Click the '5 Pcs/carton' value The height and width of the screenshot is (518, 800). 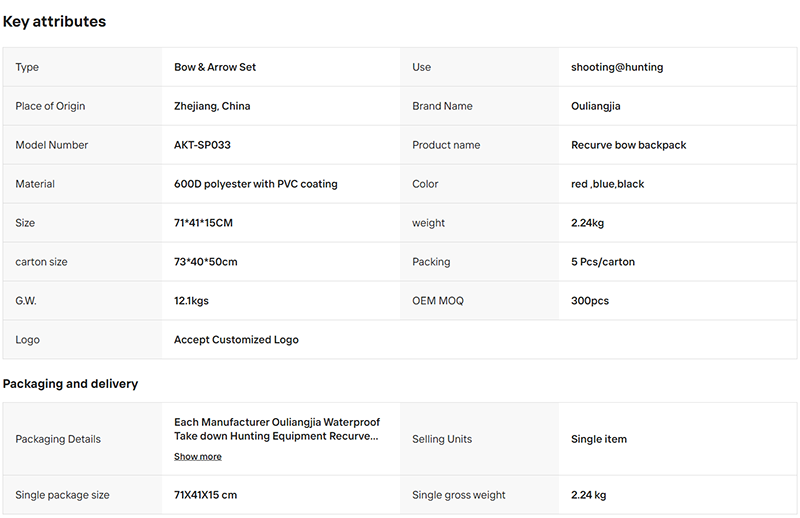[603, 262]
